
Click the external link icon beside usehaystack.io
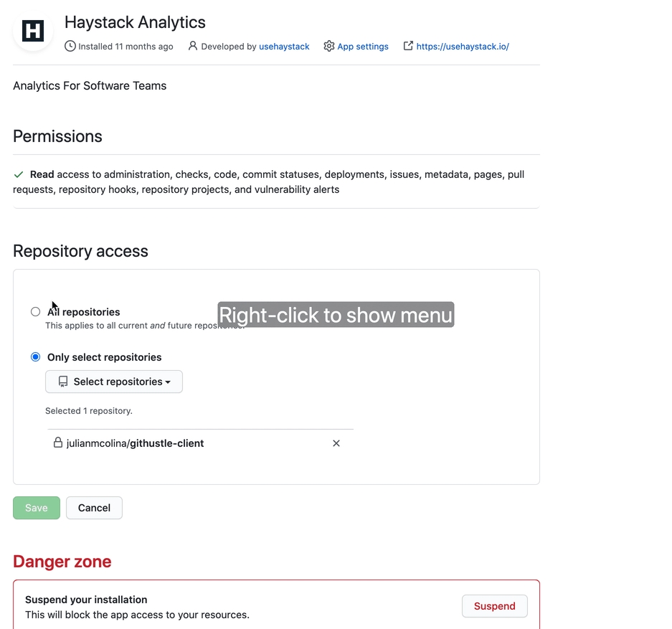click(x=408, y=46)
